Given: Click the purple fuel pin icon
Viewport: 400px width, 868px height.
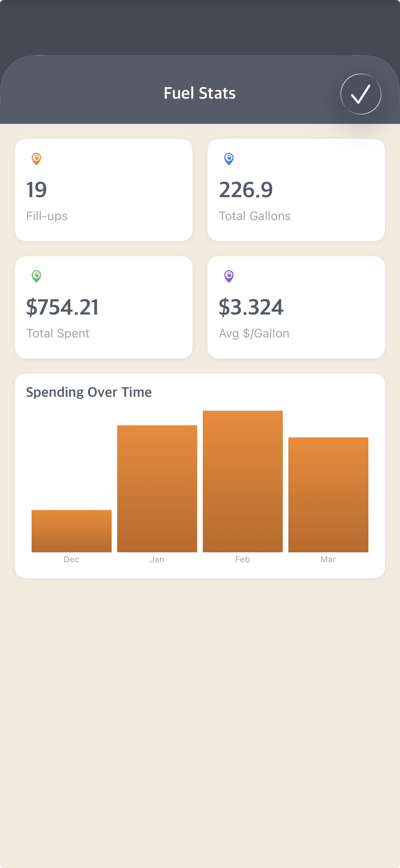Looking at the screenshot, I should (229, 276).
